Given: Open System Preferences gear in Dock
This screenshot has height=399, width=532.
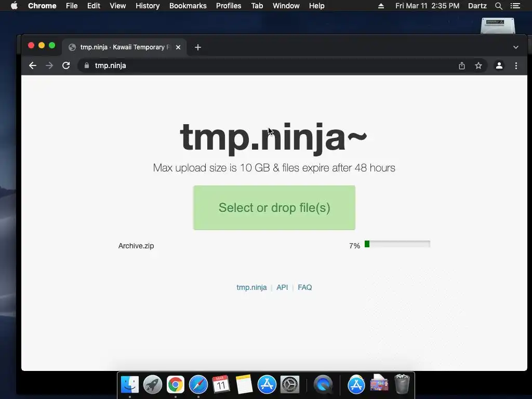Looking at the screenshot, I should click(x=290, y=385).
